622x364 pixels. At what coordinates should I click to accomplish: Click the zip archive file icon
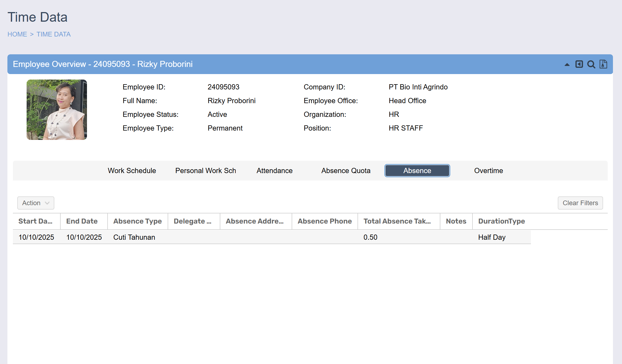[x=603, y=64]
